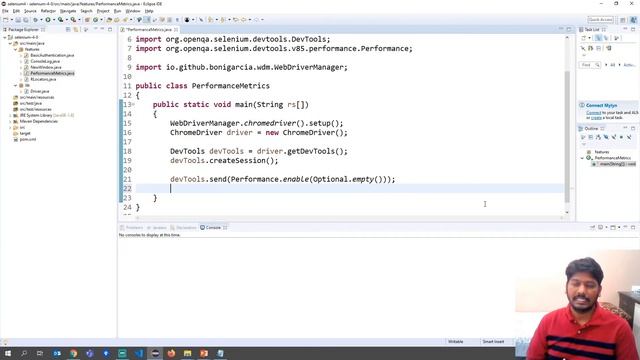640x360 pixels.
Task: Click Quick Access search field
Action: (x=600, y=20)
